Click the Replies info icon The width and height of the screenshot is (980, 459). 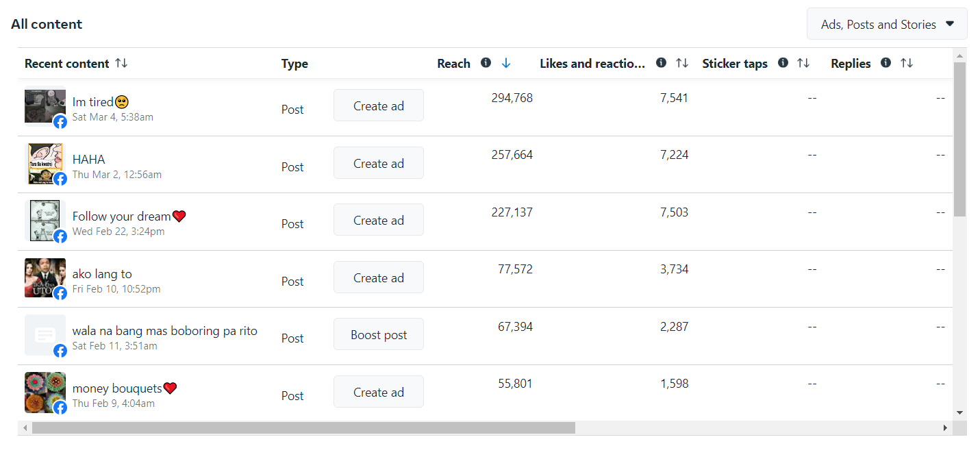[x=885, y=63]
